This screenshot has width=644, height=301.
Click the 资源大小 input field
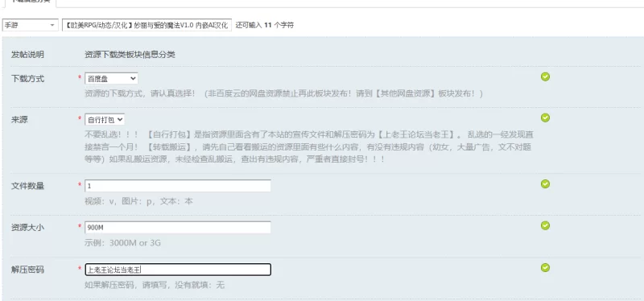pos(178,228)
